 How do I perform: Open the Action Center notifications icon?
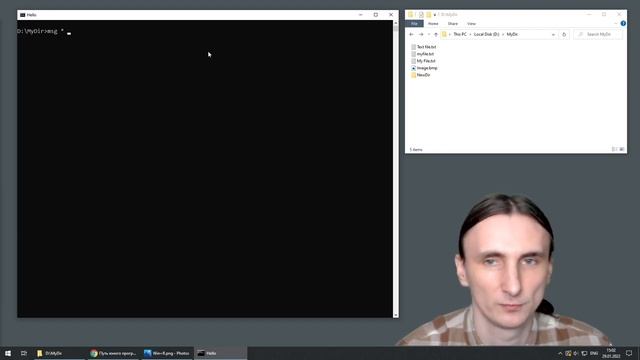click(x=629, y=353)
